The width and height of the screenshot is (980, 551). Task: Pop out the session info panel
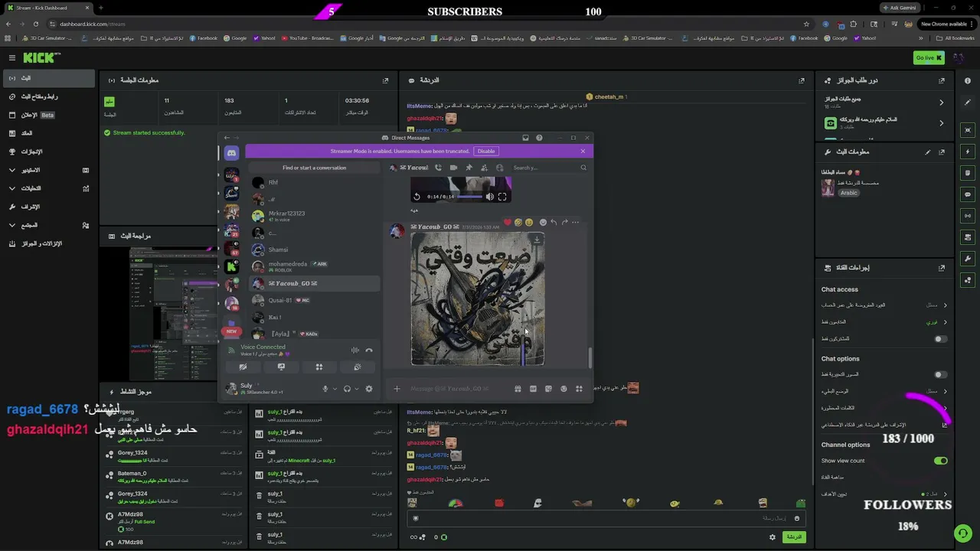(385, 80)
